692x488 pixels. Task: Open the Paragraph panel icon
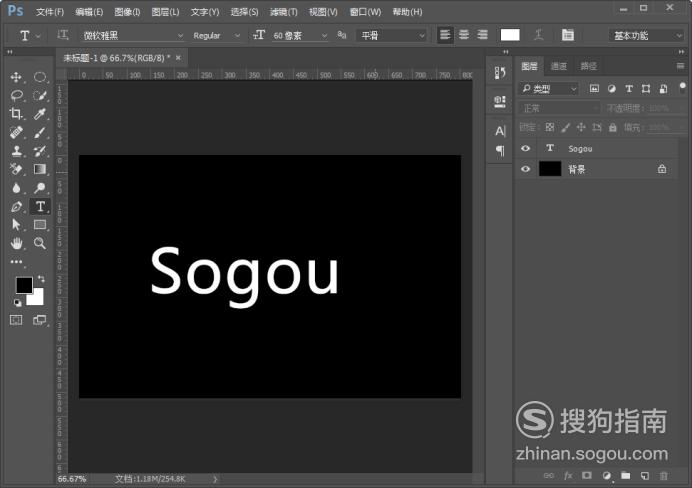tap(500, 151)
